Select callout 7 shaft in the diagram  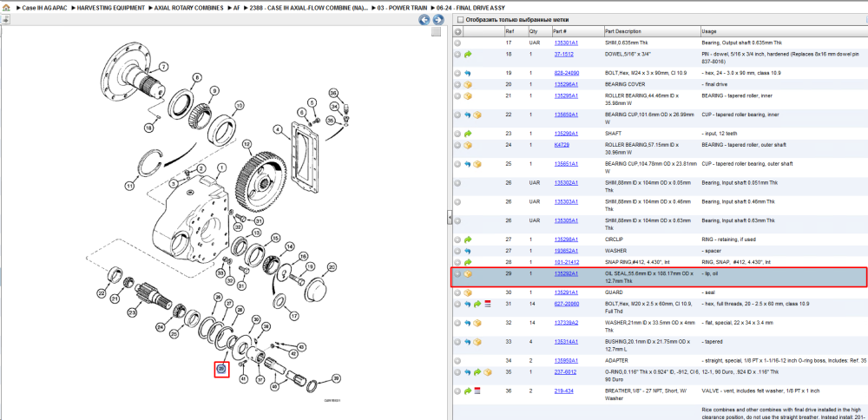tap(163, 67)
